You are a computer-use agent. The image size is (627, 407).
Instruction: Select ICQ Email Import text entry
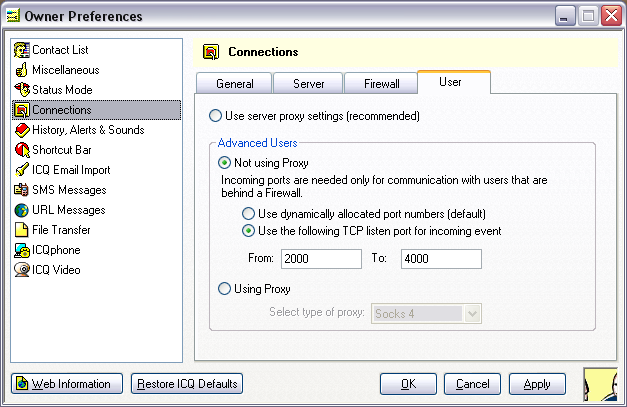coord(71,170)
